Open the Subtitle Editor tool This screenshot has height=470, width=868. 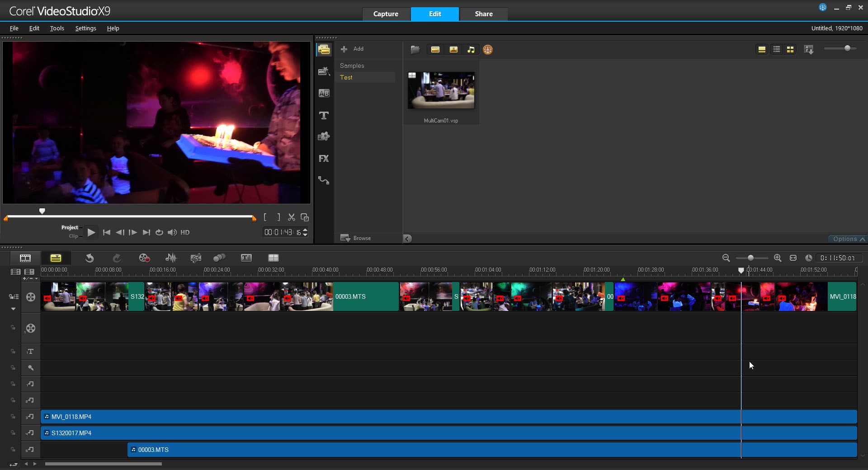246,258
